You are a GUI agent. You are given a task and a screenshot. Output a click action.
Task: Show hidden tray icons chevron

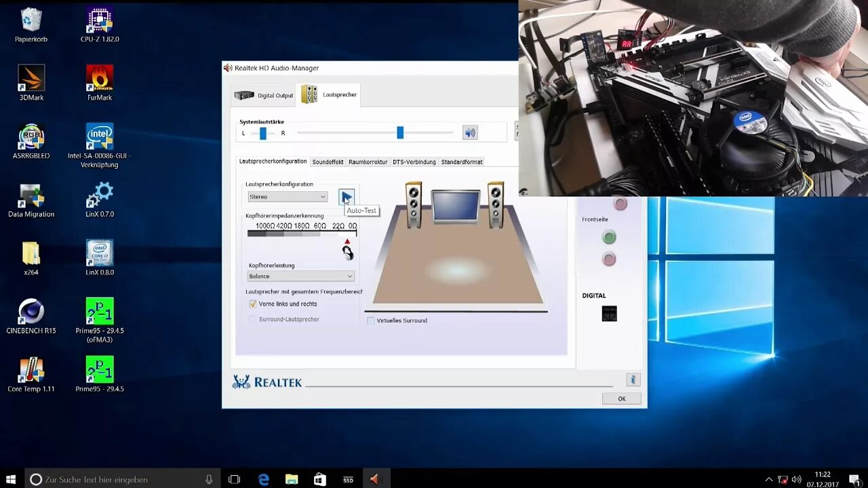[768, 479]
